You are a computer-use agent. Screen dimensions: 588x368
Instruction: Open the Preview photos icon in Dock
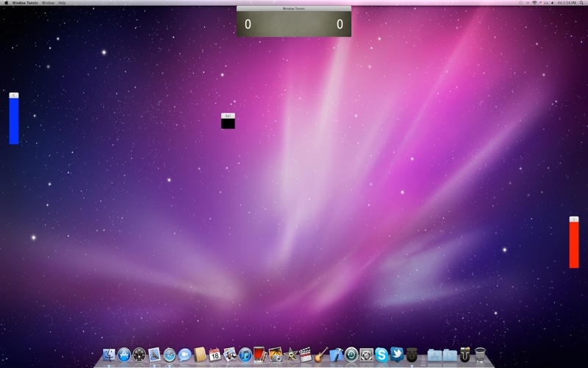click(230, 355)
